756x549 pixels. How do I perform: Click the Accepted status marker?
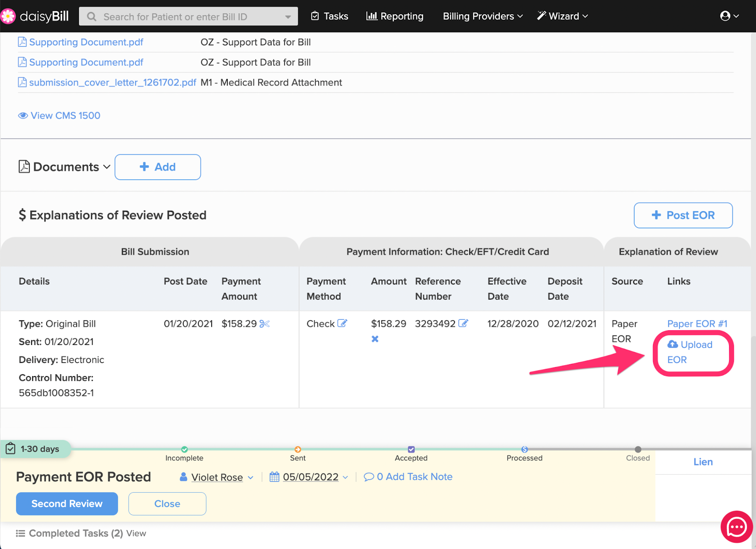(411, 449)
